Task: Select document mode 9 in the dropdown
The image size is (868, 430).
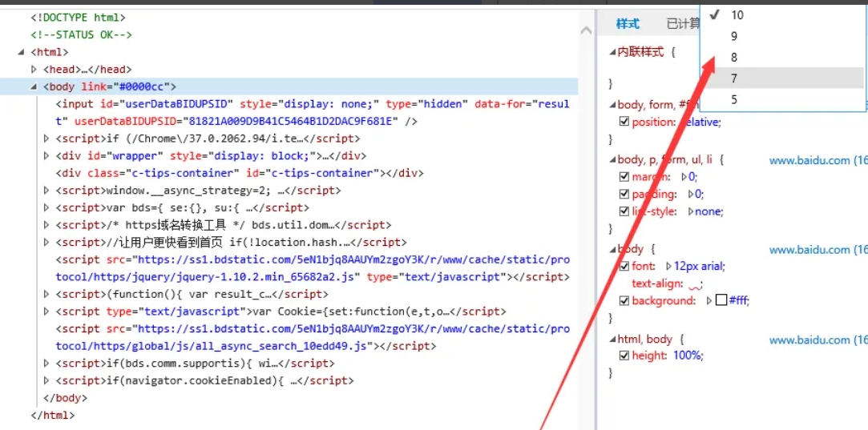Action: point(782,37)
